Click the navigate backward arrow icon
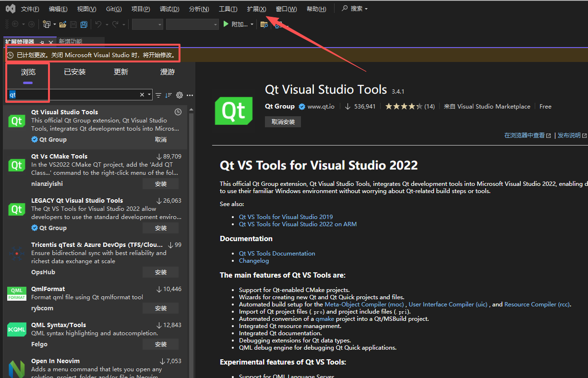 tap(15, 24)
